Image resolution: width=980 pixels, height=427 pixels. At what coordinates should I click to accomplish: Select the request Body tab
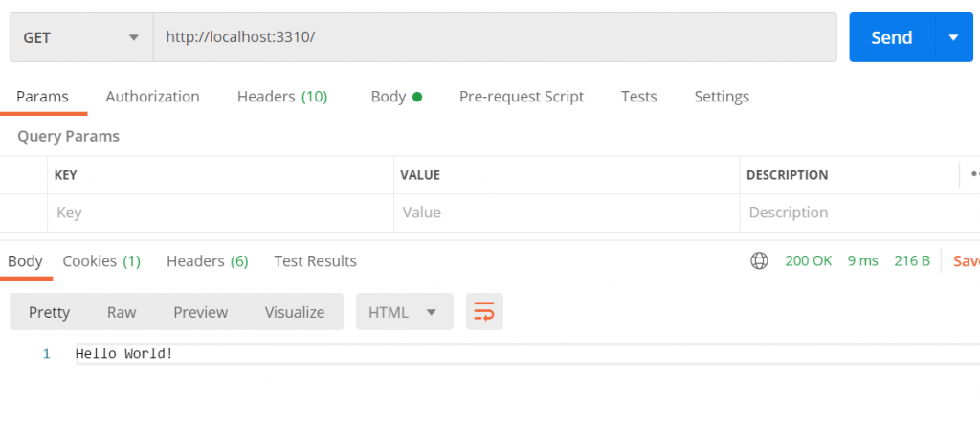[395, 97]
